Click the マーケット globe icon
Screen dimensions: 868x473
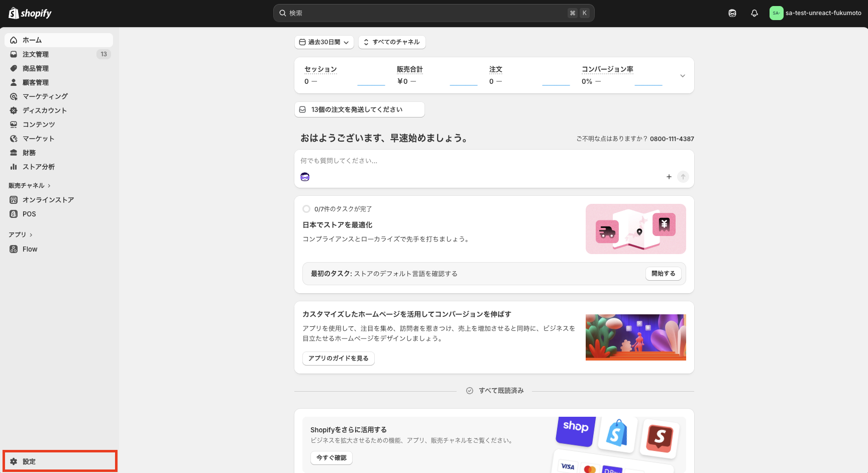click(x=14, y=139)
